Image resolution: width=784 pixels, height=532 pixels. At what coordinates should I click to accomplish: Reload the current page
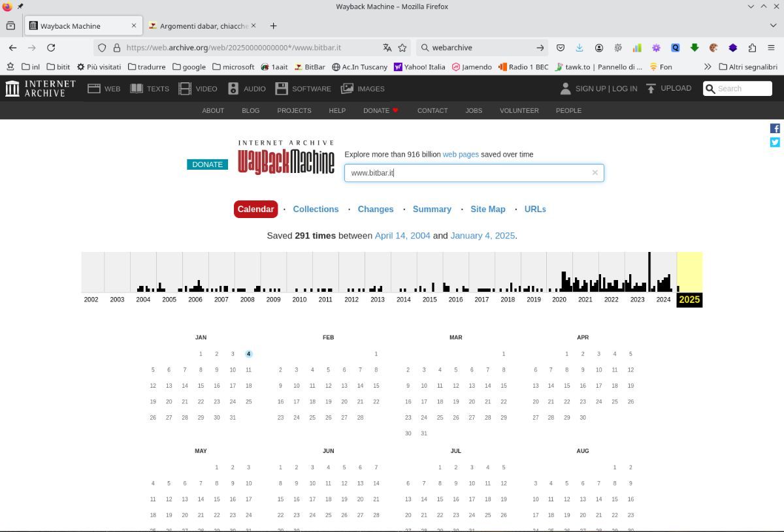[x=51, y=48]
